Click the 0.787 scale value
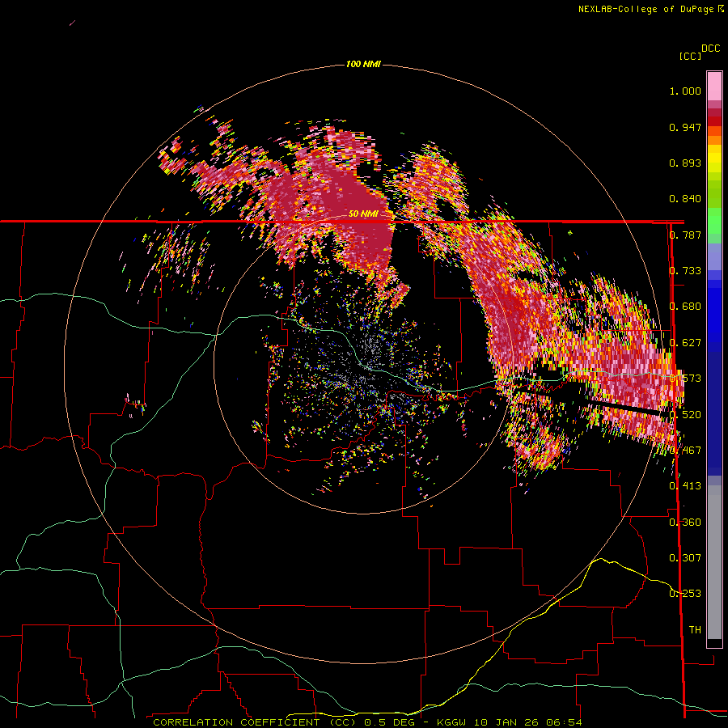The width and height of the screenshot is (728, 728). [x=685, y=235]
